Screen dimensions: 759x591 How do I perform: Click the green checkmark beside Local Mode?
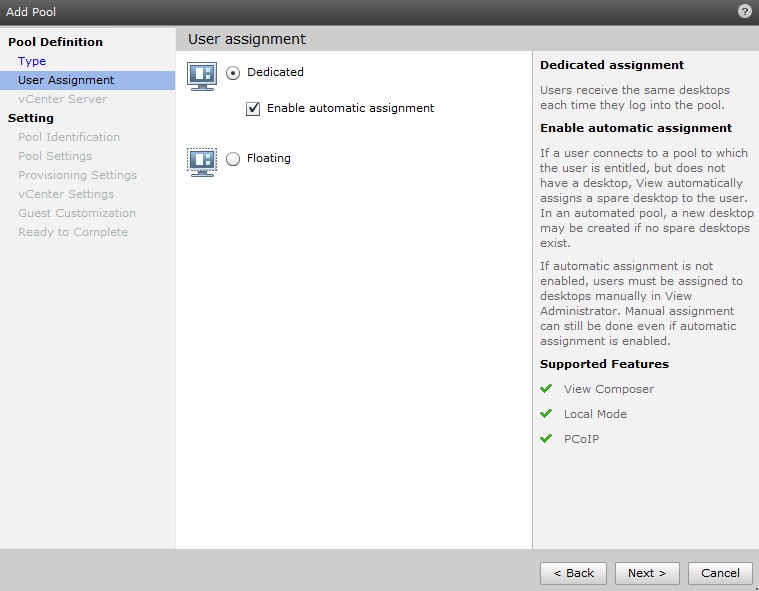[x=546, y=414]
